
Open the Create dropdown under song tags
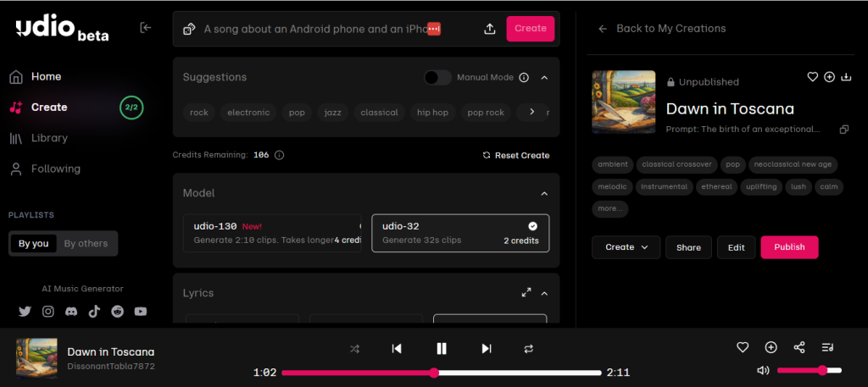tap(626, 247)
